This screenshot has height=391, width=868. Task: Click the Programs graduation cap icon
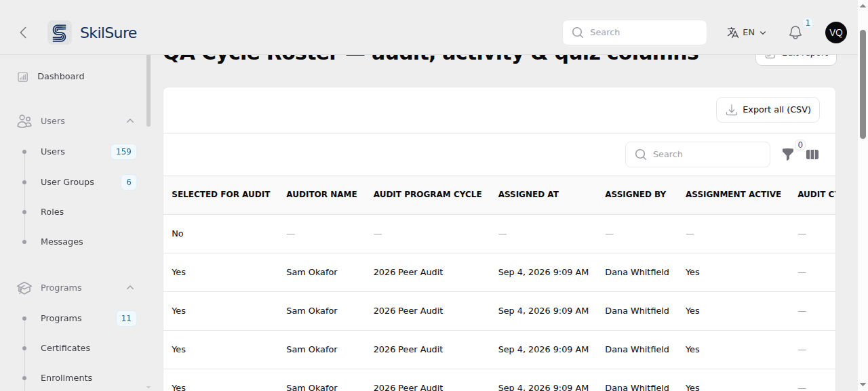24,288
